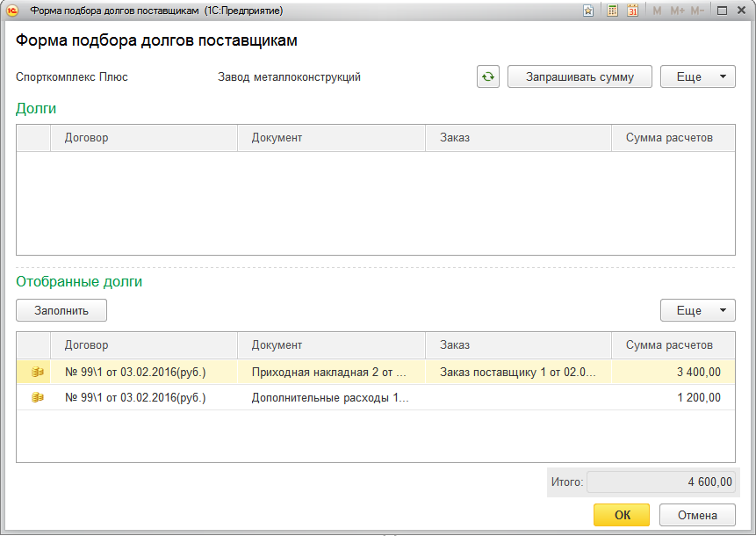Click the Запрашивать сумму button
The height and width of the screenshot is (536, 756).
pyautogui.click(x=580, y=76)
